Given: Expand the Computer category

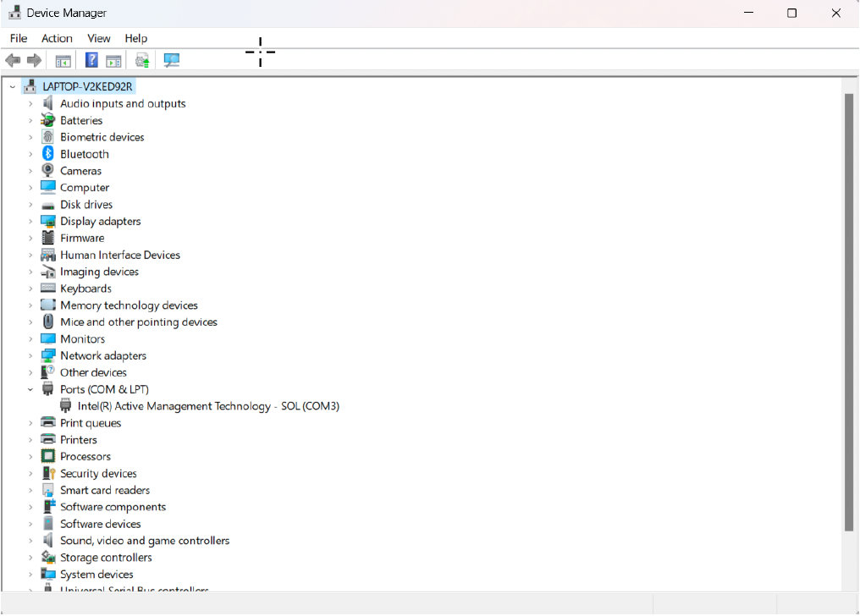Looking at the screenshot, I should pyautogui.click(x=30, y=188).
